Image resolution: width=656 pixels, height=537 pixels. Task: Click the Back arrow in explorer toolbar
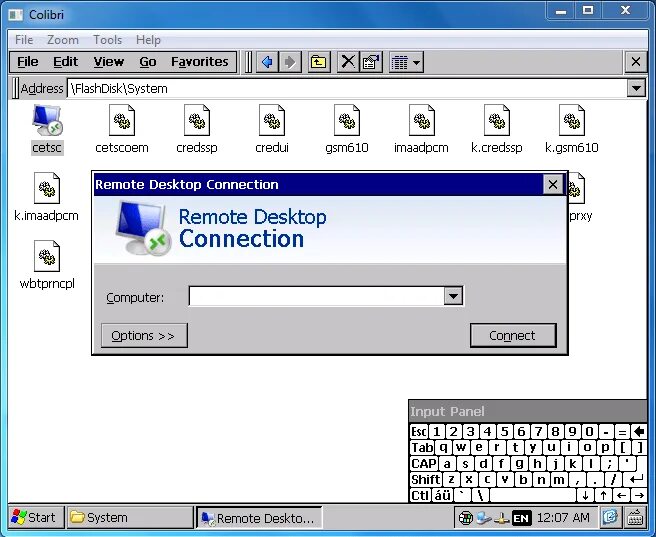pyautogui.click(x=267, y=62)
